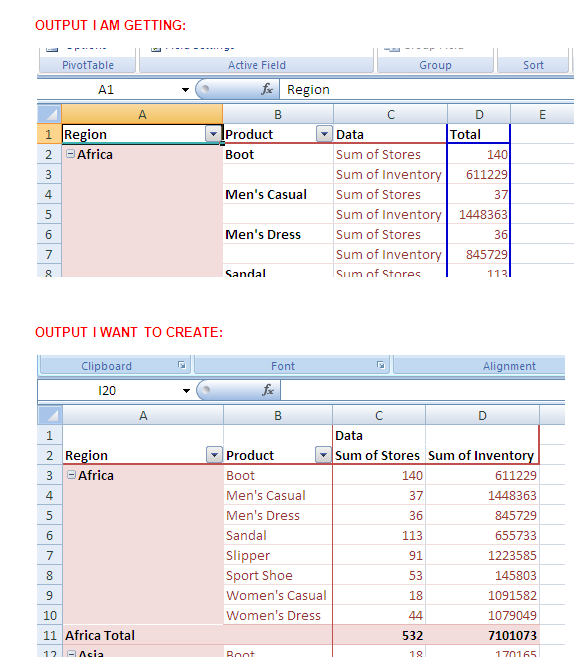Select column E header in 'output I am getting' sheet
This screenshot has height=664, width=587.
pos(542,114)
